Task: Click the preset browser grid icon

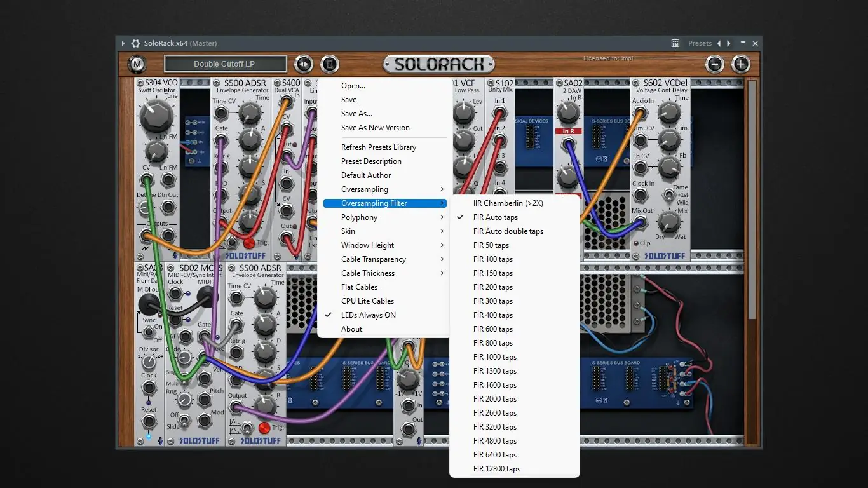Action: pyautogui.click(x=675, y=43)
